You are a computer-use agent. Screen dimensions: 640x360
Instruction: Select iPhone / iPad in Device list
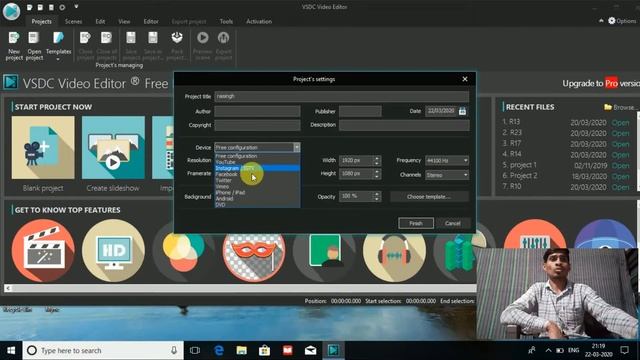coord(257,193)
